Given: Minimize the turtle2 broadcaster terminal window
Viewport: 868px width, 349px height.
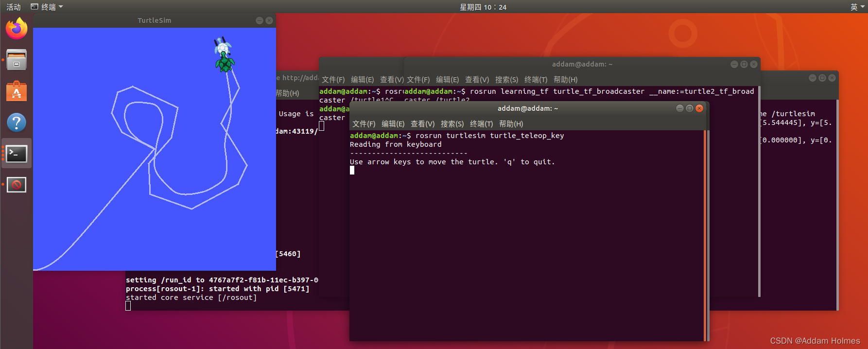Looking at the screenshot, I should pos(734,64).
